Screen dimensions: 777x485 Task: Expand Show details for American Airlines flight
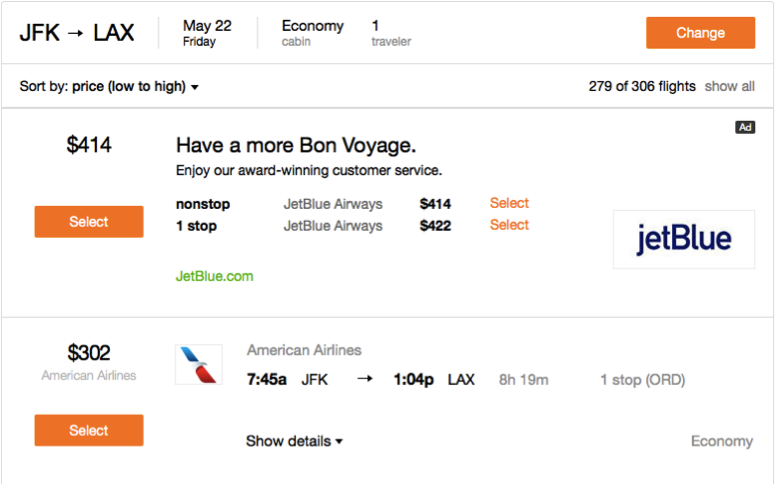(x=294, y=441)
